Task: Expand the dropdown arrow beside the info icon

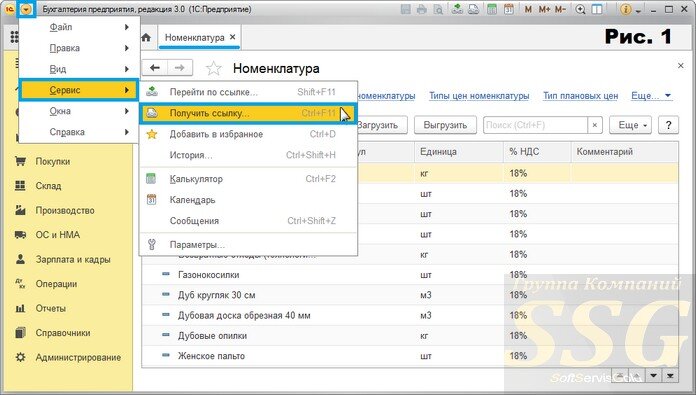Action: tap(638, 10)
